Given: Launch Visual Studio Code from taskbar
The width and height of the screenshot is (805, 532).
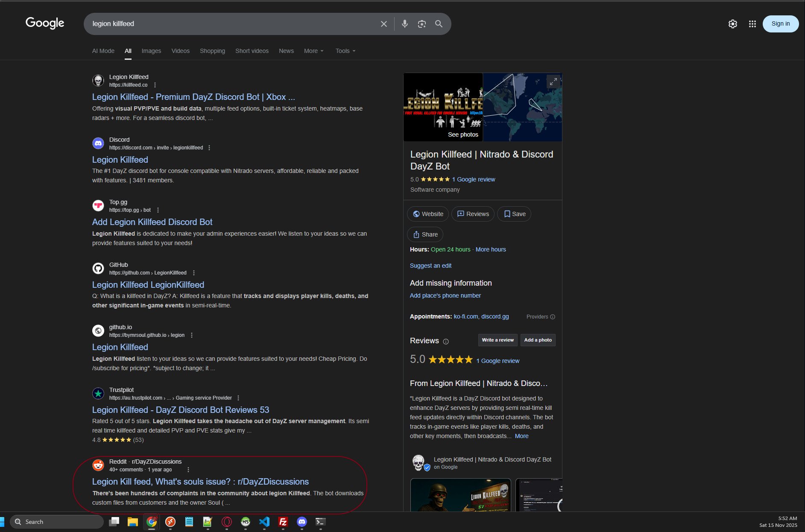Looking at the screenshot, I should pos(264,522).
